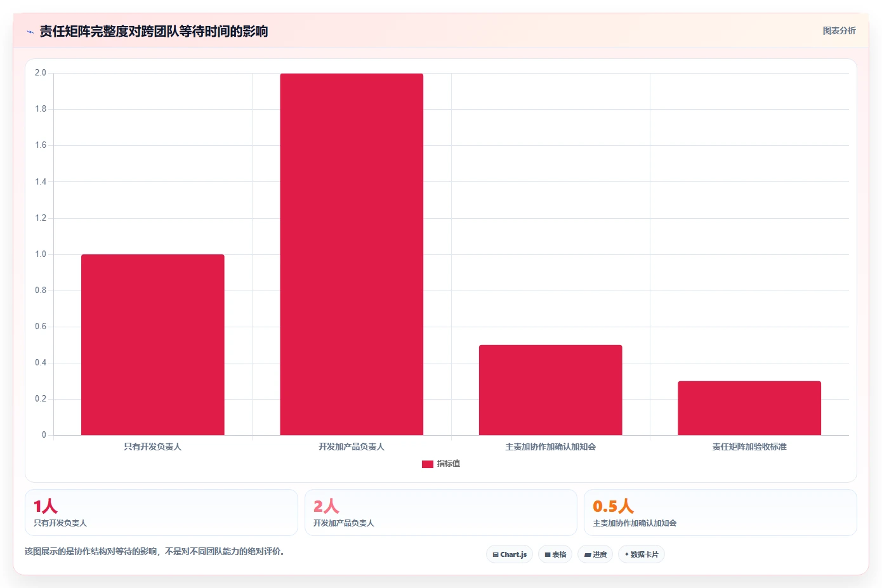Click the 开发加产品负责人 bar in chart

click(x=352, y=254)
